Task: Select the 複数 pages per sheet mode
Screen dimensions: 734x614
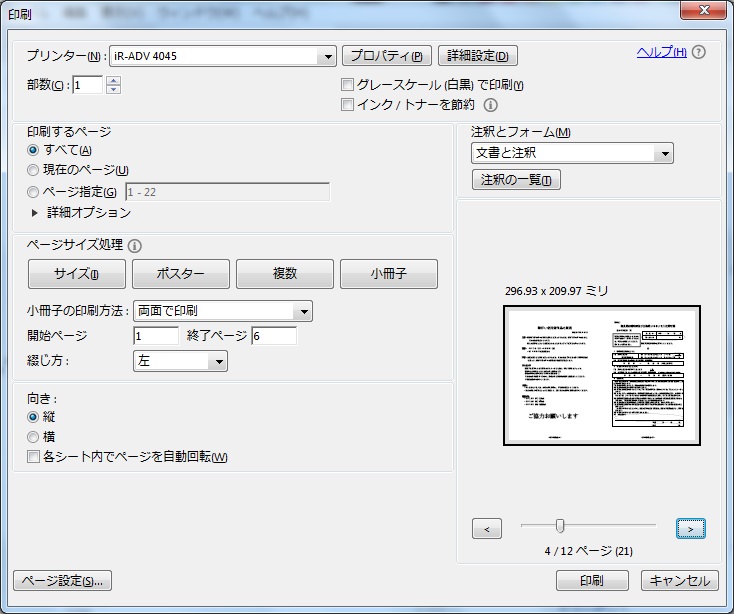Action: pos(285,274)
